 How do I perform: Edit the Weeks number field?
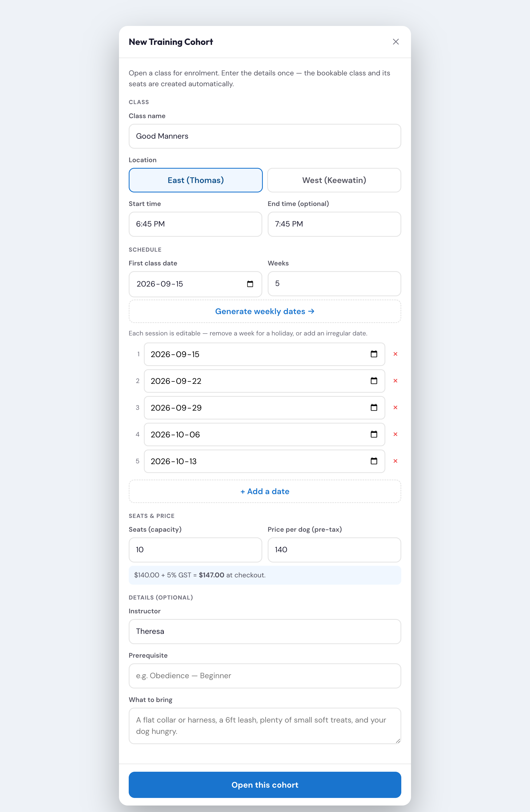coord(334,284)
